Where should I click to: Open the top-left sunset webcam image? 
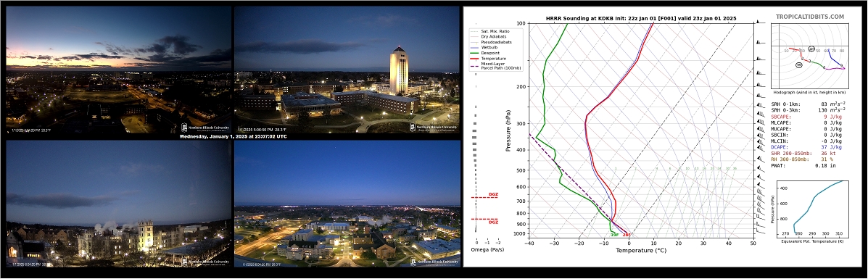click(118, 69)
